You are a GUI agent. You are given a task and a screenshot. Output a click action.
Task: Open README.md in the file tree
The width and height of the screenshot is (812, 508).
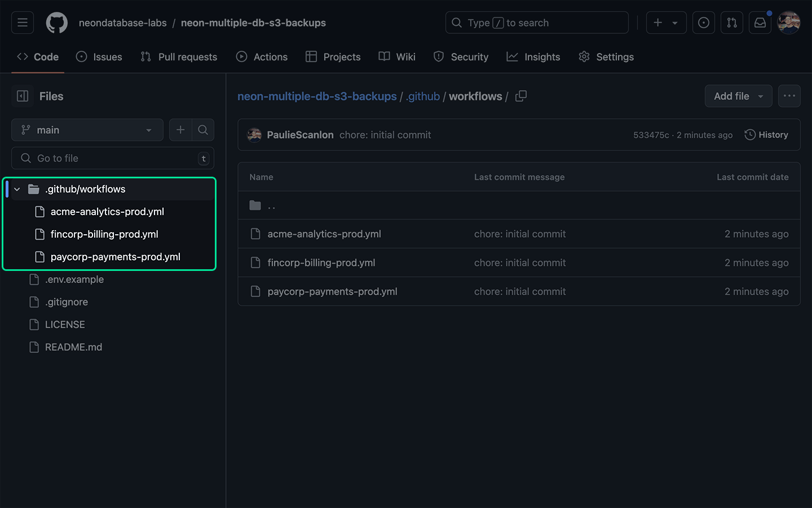(73, 347)
